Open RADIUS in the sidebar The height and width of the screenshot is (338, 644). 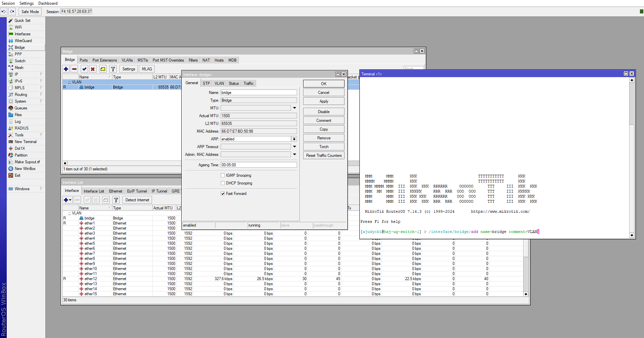21,128
